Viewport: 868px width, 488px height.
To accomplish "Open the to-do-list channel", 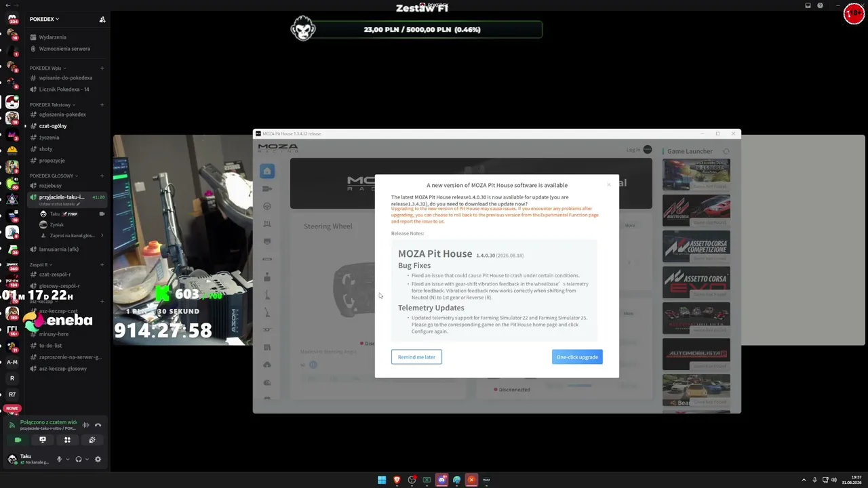I will [x=50, y=346].
